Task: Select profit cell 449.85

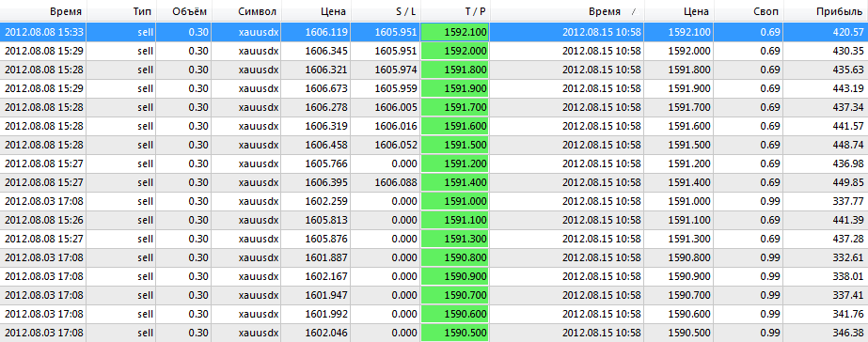Action: [826, 182]
